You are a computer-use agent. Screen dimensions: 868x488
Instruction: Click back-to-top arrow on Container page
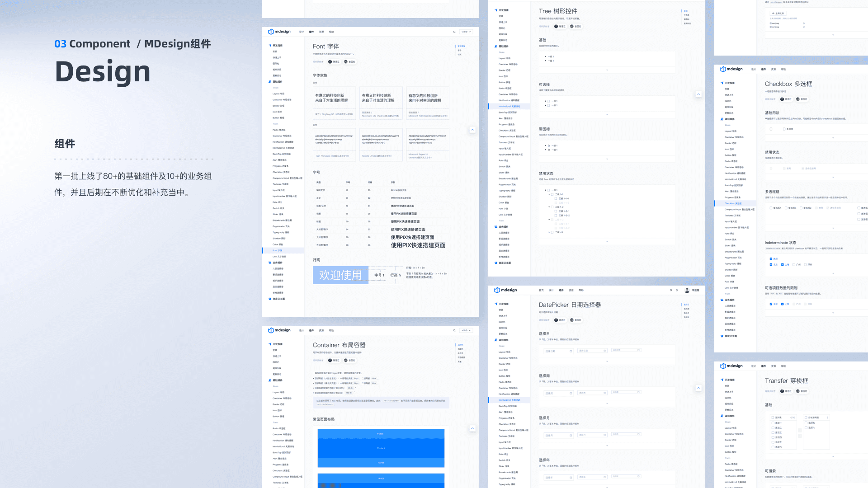472,428
